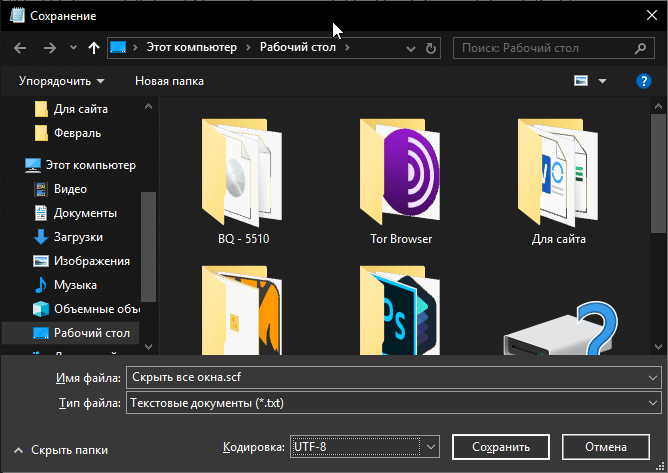Select 'Этот компьютер' in navigation tree
The image size is (668, 473).
tap(90, 165)
